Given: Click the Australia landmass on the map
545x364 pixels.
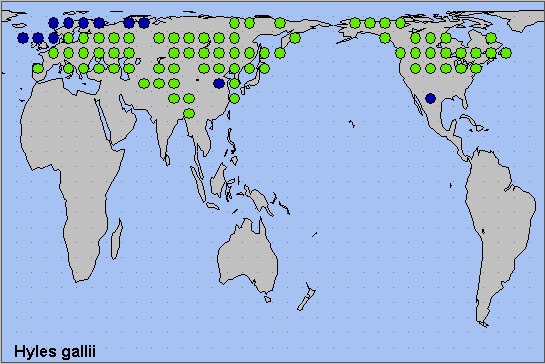Looking at the screenshot, I should coord(247,256).
